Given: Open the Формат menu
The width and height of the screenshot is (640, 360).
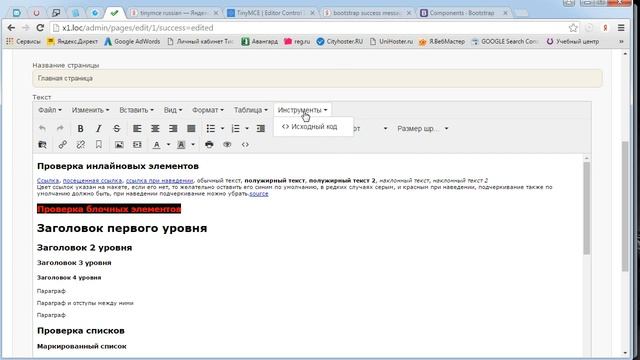Looking at the screenshot, I should 208,110.
